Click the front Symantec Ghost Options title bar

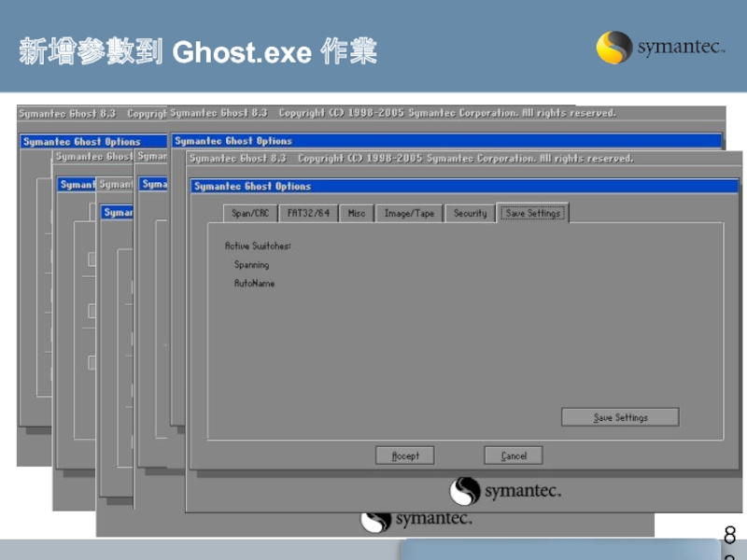point(464,186)
